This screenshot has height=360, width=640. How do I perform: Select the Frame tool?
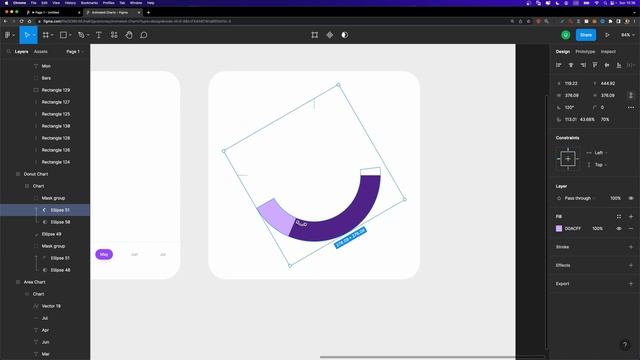[x=45, y=35]
